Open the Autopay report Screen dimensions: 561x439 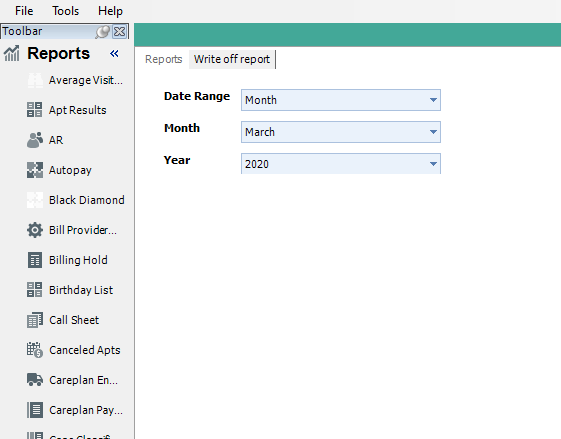70,170
